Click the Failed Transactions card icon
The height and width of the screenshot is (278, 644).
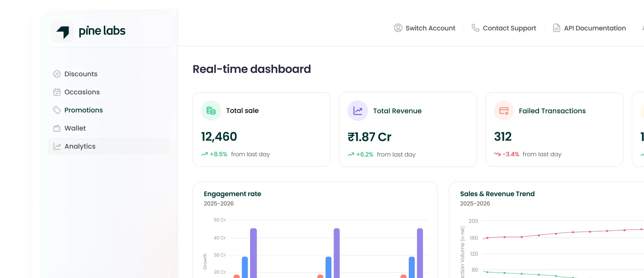coord(504,111)
